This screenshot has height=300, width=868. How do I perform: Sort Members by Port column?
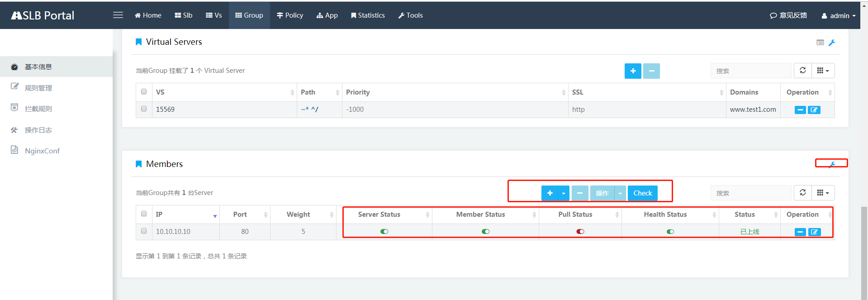pyautogui.click(x=245, y=214)
